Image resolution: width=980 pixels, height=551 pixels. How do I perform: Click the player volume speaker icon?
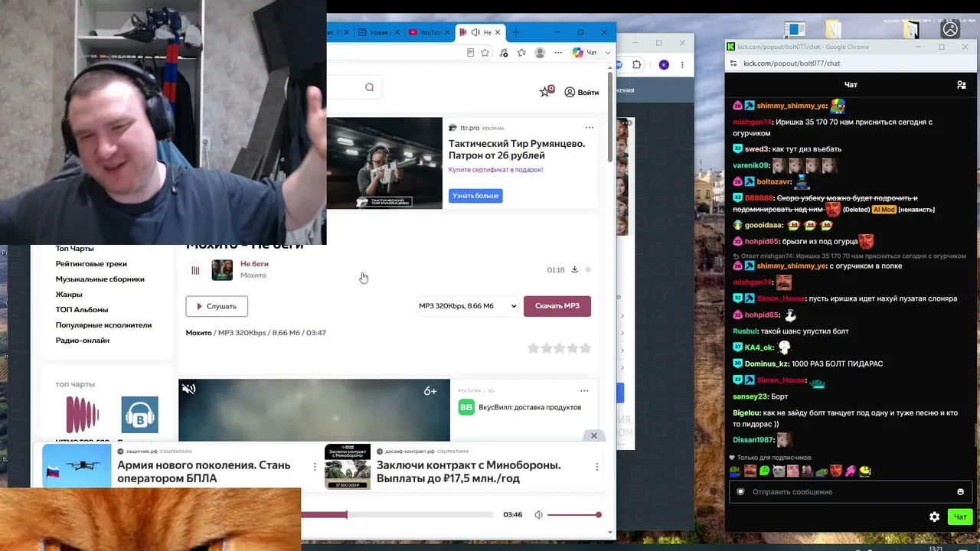coord(538,515)
